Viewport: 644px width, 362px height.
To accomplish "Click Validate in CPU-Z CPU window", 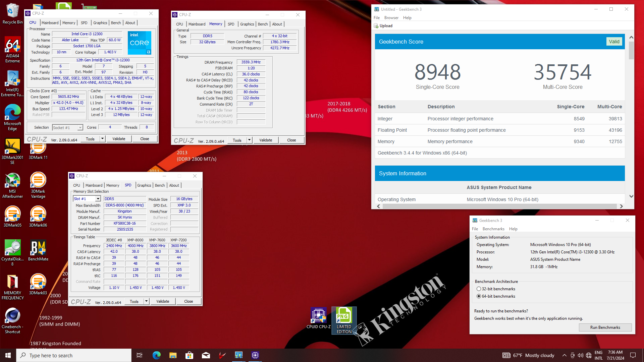I will (x=119, y=139).
